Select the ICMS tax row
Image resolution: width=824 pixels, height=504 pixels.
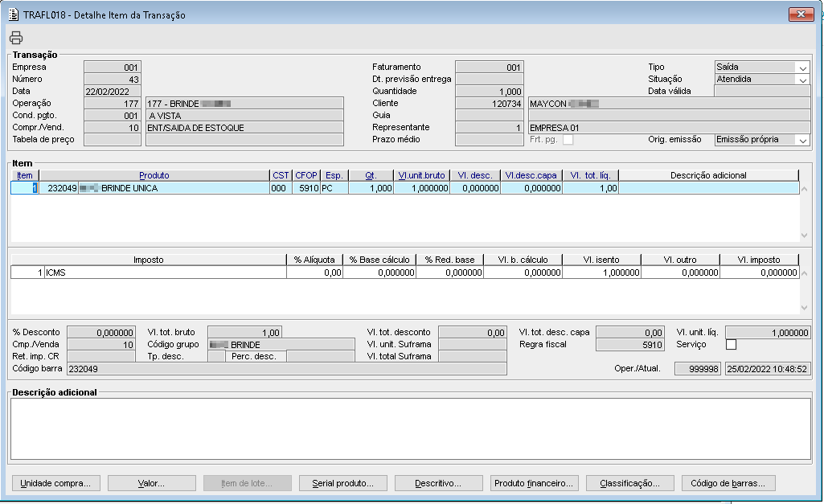point(404,272)
